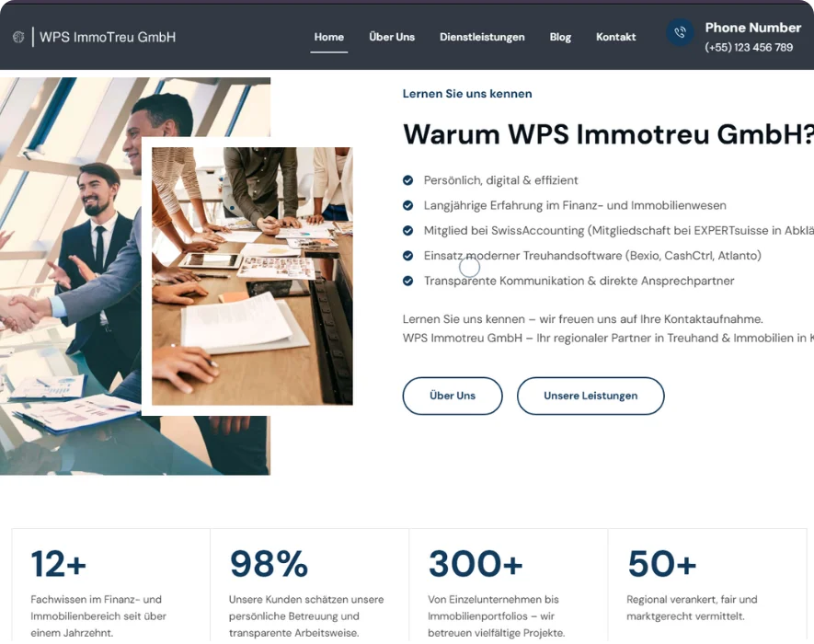Go to Über Uns in navigation bar
The image size is (814, 644).
coord(392,37)
